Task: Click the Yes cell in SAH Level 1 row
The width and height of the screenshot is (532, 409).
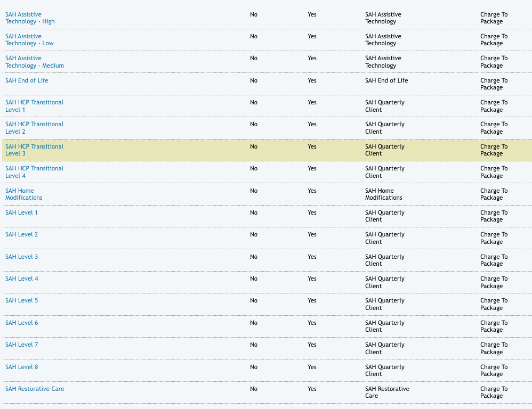Action: (312, 212)
